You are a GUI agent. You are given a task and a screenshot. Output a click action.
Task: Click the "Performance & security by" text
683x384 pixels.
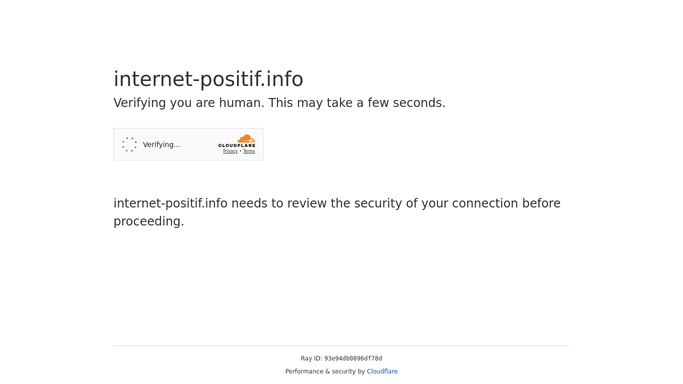(325, 371)
